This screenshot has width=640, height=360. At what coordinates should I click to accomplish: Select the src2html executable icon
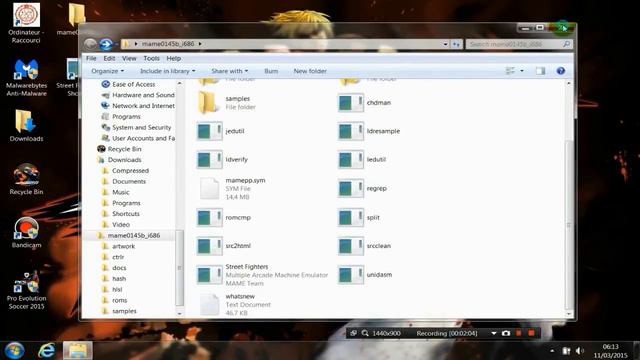click(x=209, y=246)
